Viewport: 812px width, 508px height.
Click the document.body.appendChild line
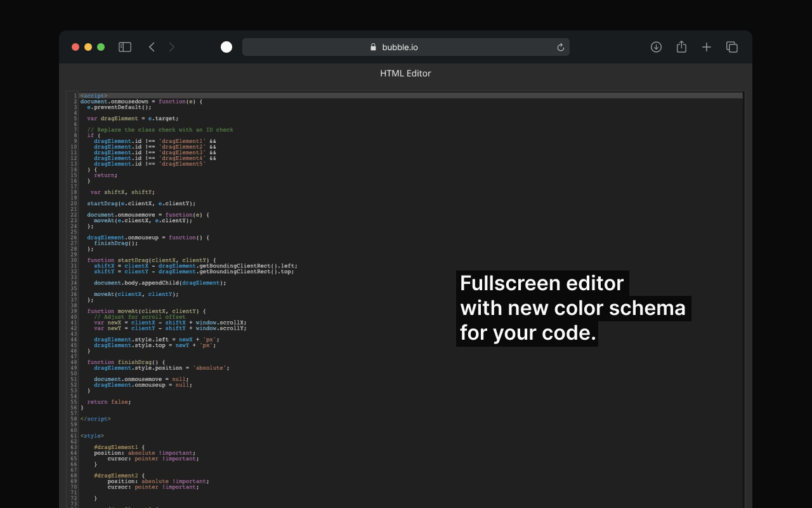160,283
